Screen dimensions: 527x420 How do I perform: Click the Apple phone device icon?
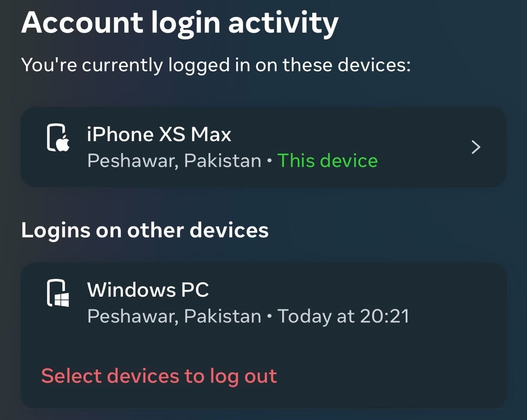pos(58,138)
